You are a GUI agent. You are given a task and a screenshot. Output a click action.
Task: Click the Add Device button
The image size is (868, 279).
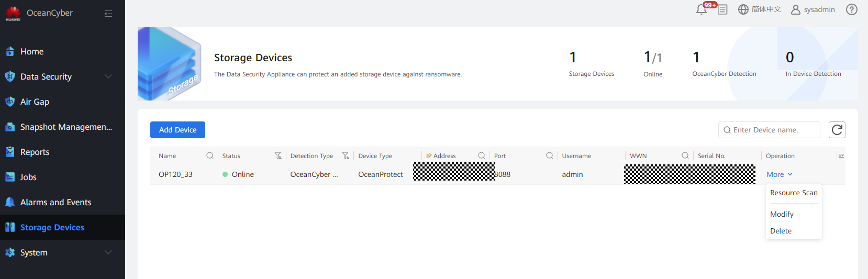pyautogui.click(x=177, y=130)
